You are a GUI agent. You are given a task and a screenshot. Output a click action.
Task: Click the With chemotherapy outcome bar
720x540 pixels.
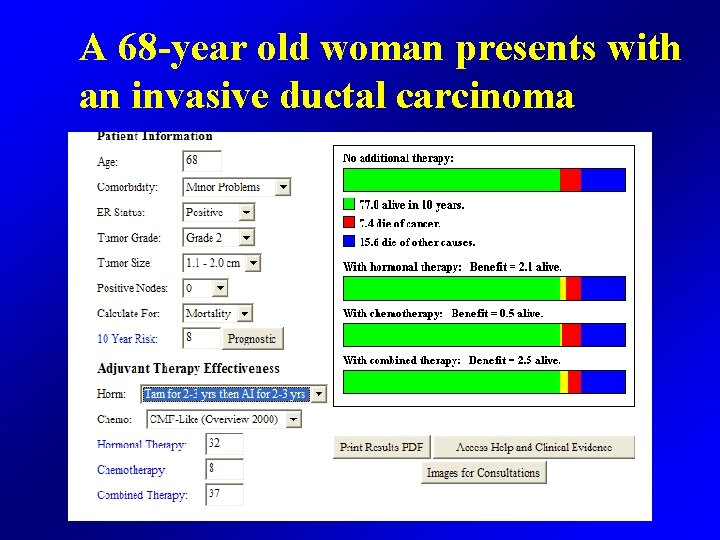click(484, 335)
